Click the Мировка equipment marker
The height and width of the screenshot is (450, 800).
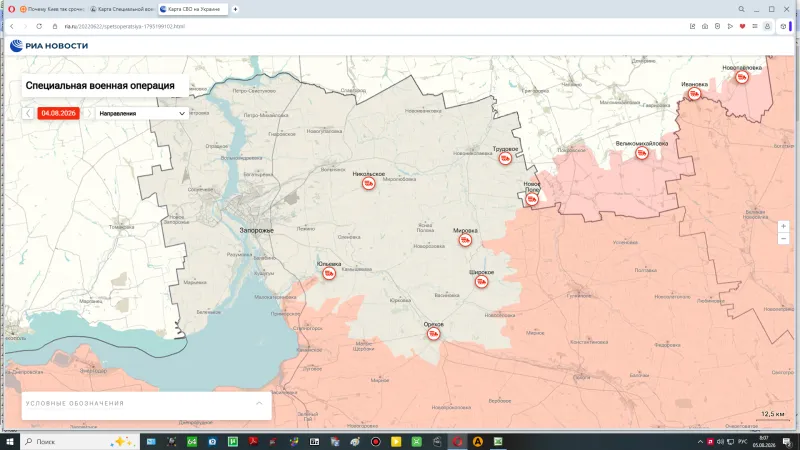(x=465, y=240)
